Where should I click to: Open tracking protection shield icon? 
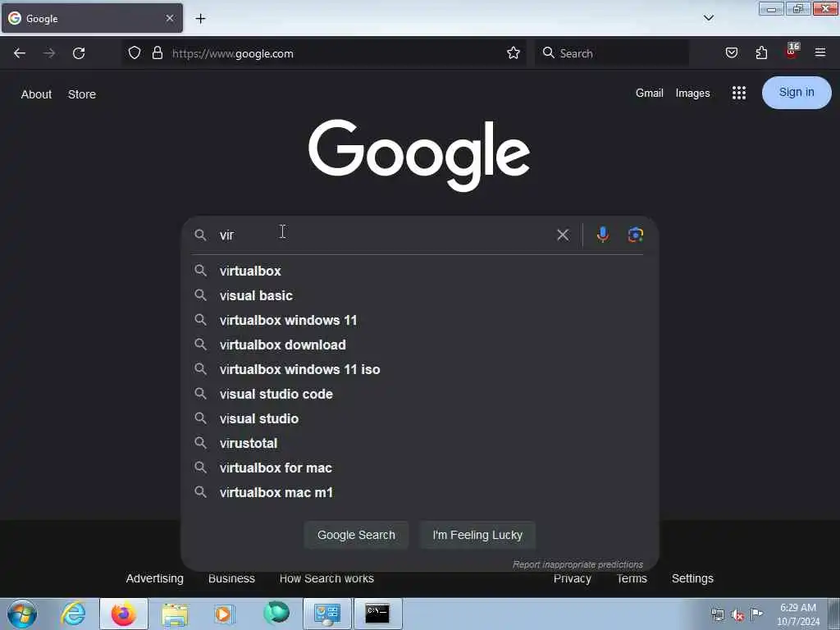coord(135,53)
